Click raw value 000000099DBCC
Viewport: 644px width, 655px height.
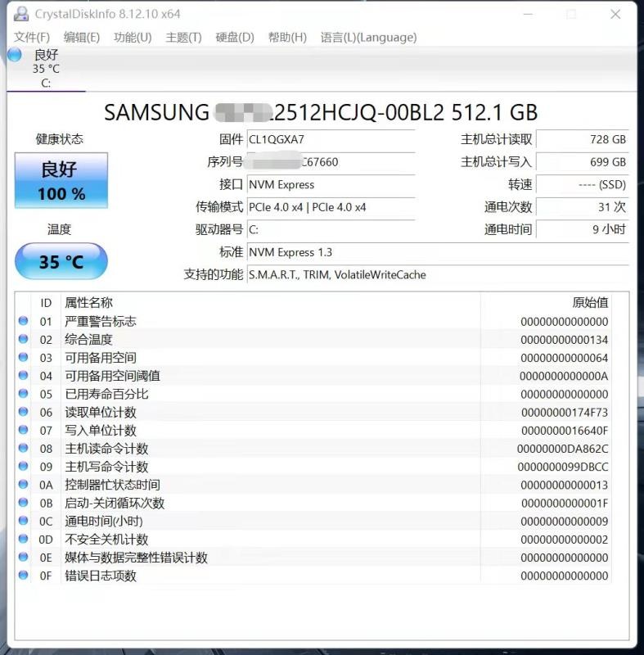(563, 467)
